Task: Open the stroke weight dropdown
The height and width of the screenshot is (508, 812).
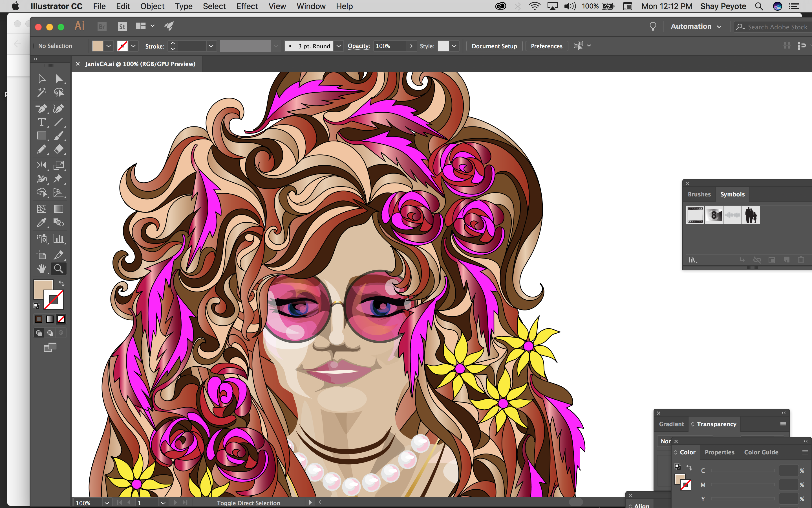Action: 211,46
